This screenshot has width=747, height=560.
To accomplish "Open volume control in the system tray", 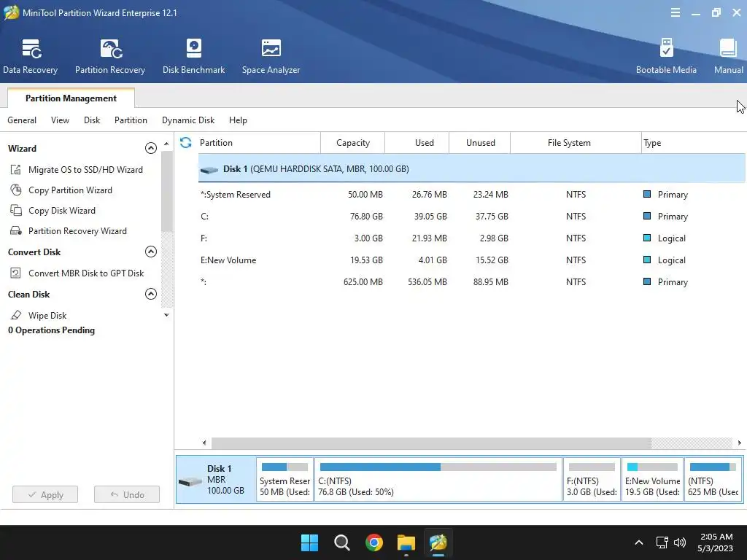I will pos(680,542).
